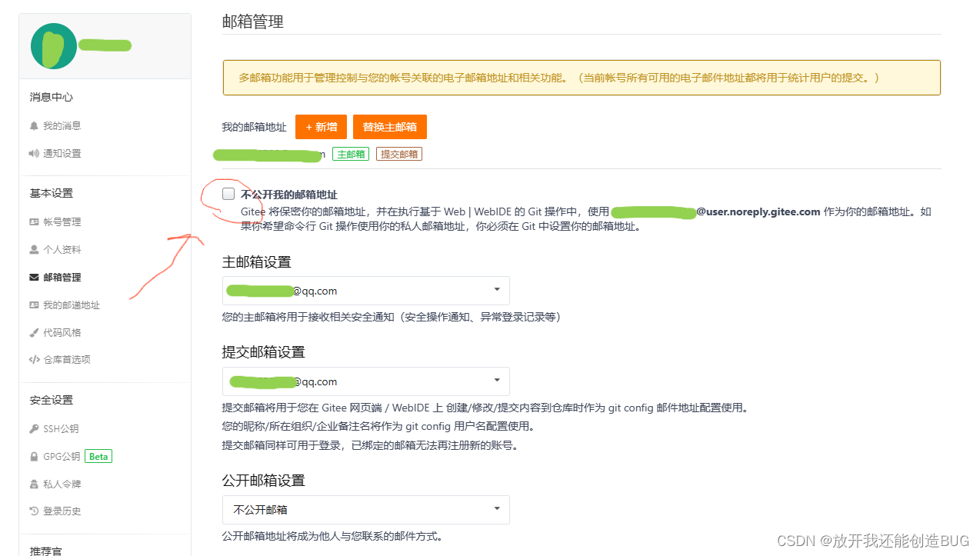Open 我的消息 in the sidebar
Viewport: 980px width, 556px height.
(62, 125)
